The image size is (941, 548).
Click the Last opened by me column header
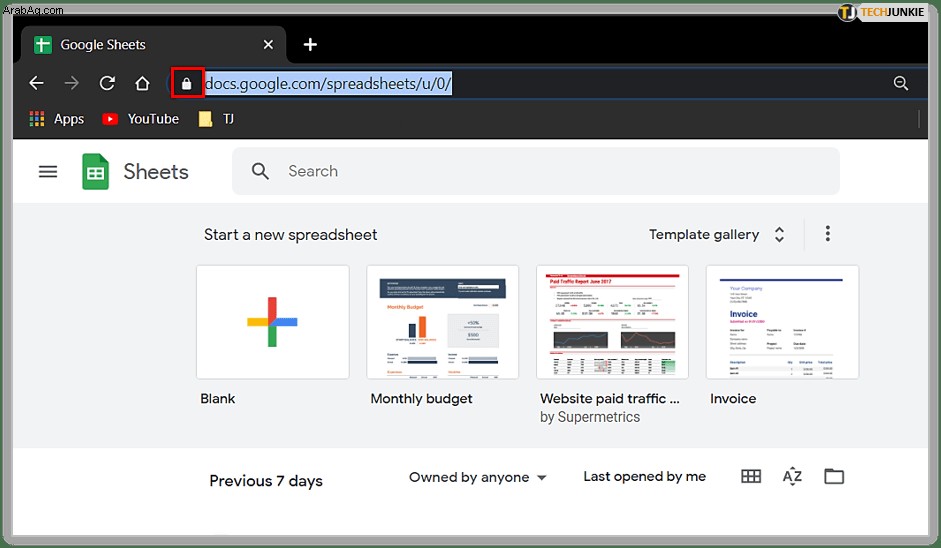click(645, 477)
